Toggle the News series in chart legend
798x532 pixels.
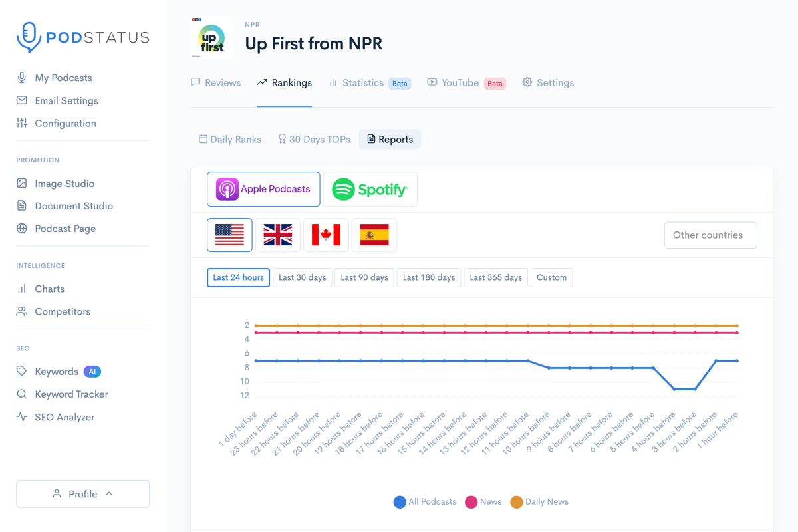click(483, 501)
